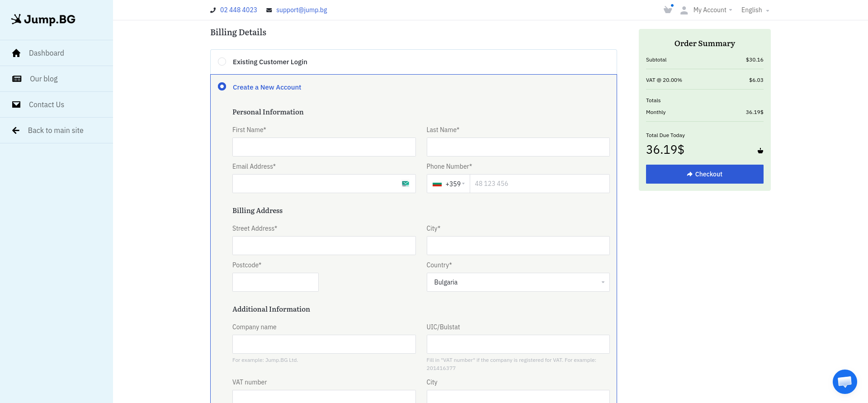Focus the Postcode field

[x=275, y=282]
